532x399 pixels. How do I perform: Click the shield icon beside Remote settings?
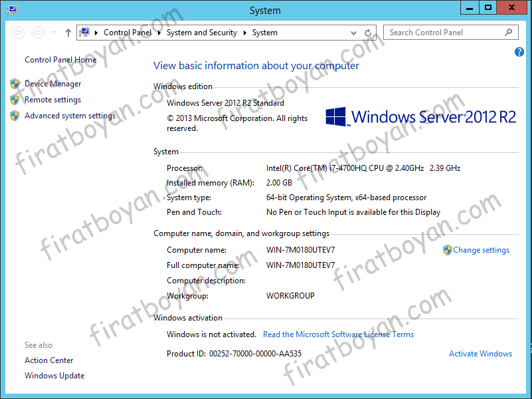coord(15,100)
